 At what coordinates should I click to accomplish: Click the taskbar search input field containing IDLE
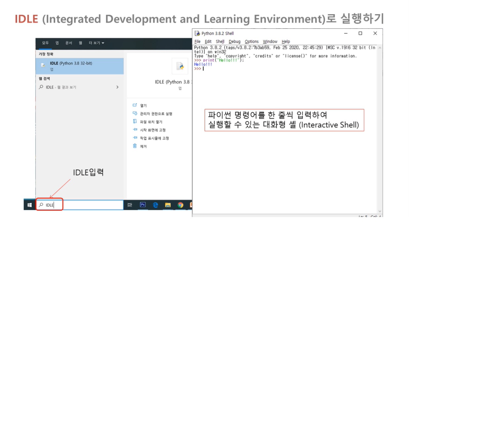tap(80, 205)
